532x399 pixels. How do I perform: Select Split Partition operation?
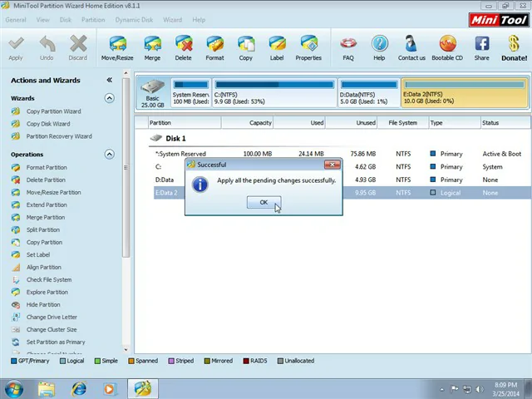coord(42,229)
